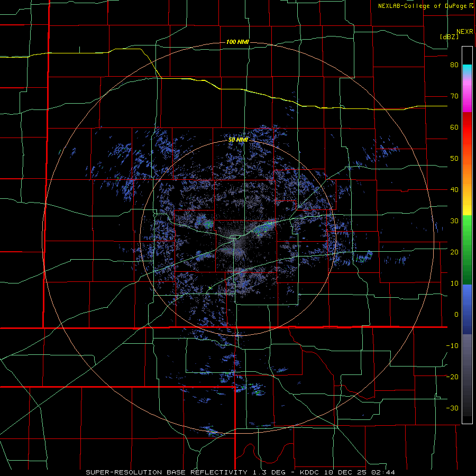Click the 10 dBZ scale value

tap(454, 283)
